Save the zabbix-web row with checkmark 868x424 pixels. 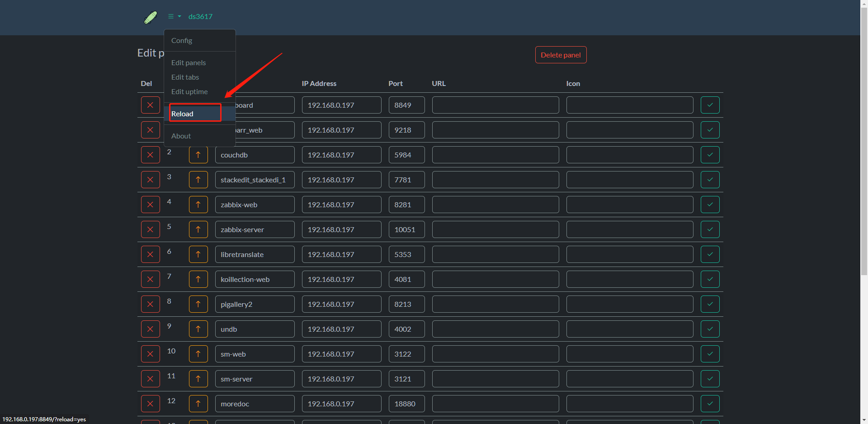tap(710, 205)
